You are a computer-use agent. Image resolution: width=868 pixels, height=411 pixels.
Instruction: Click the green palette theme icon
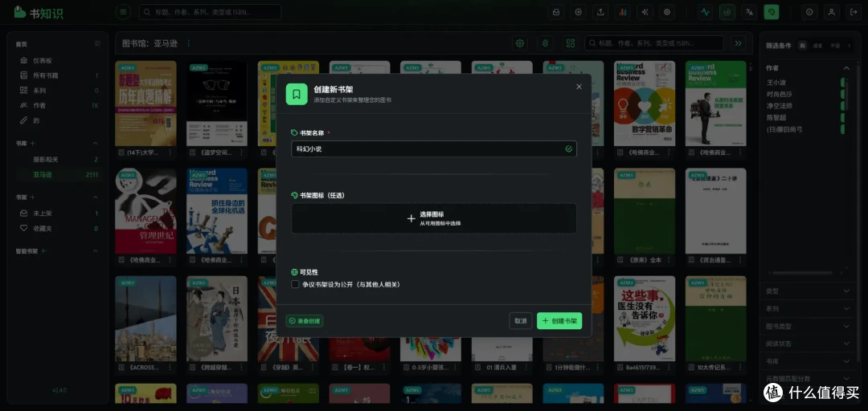click(771, 11)
